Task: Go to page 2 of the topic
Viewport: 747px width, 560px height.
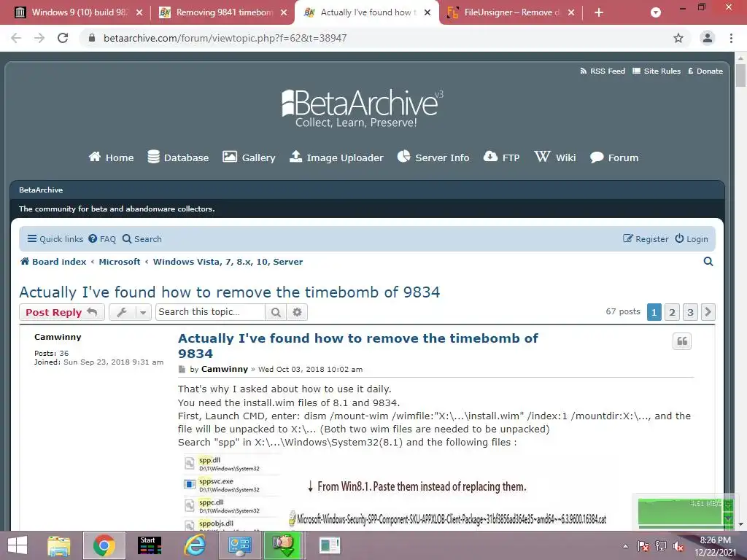Action: [672, 312]
